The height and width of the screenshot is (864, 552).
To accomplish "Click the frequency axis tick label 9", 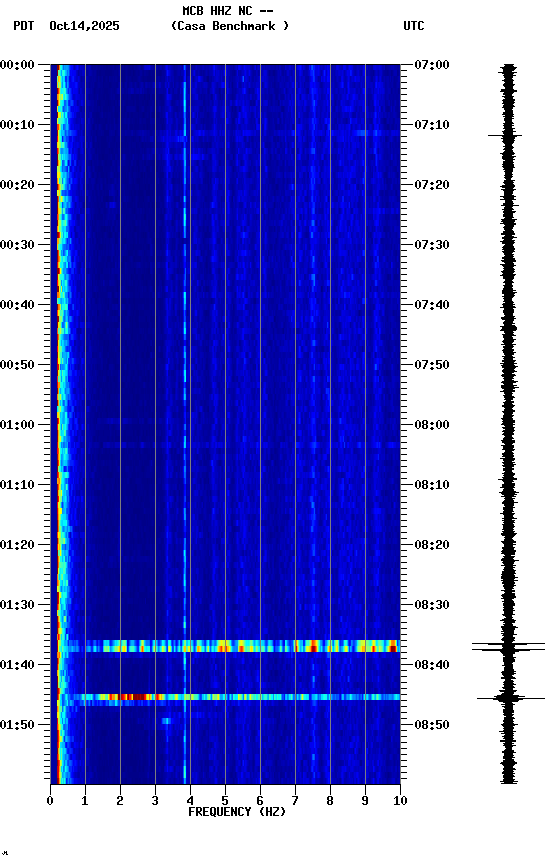I will click(x=365, y=801).
